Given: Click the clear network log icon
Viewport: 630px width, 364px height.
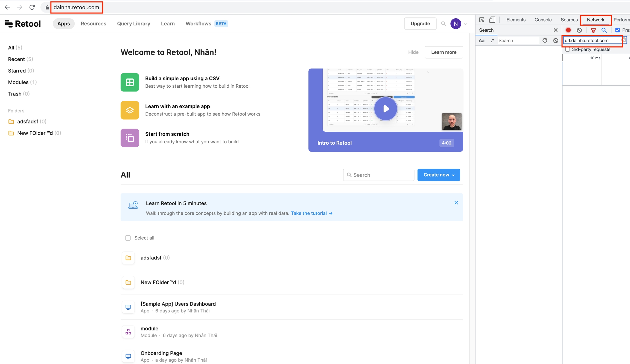Looking at the screenshot, I should [579, 30].
